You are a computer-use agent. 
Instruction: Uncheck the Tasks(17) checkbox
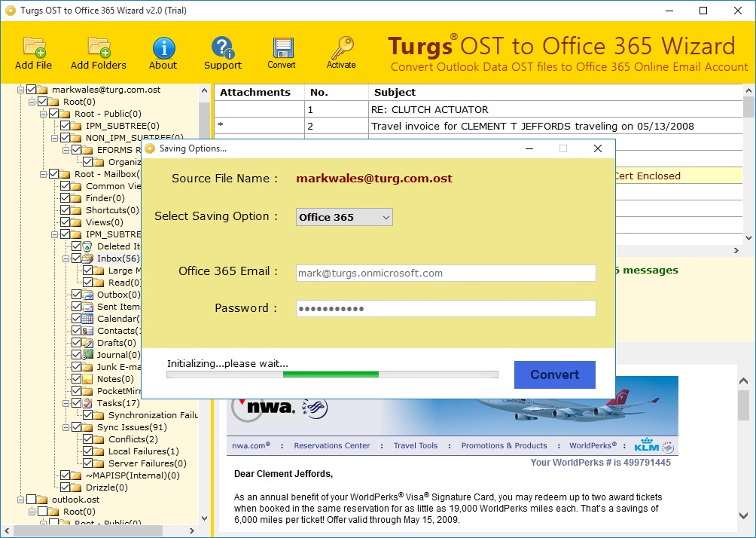click(76, 403)
